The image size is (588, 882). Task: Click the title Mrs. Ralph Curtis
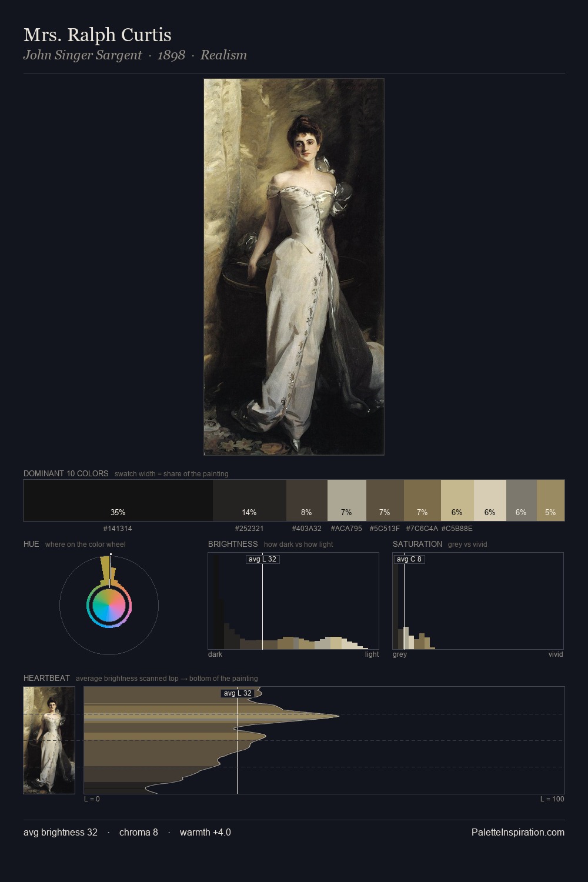tap(98, 35)
